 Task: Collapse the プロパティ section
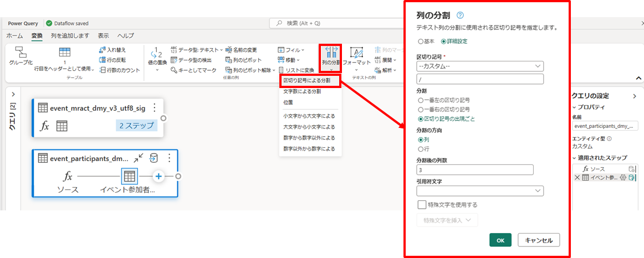click(x=574, y=107)
